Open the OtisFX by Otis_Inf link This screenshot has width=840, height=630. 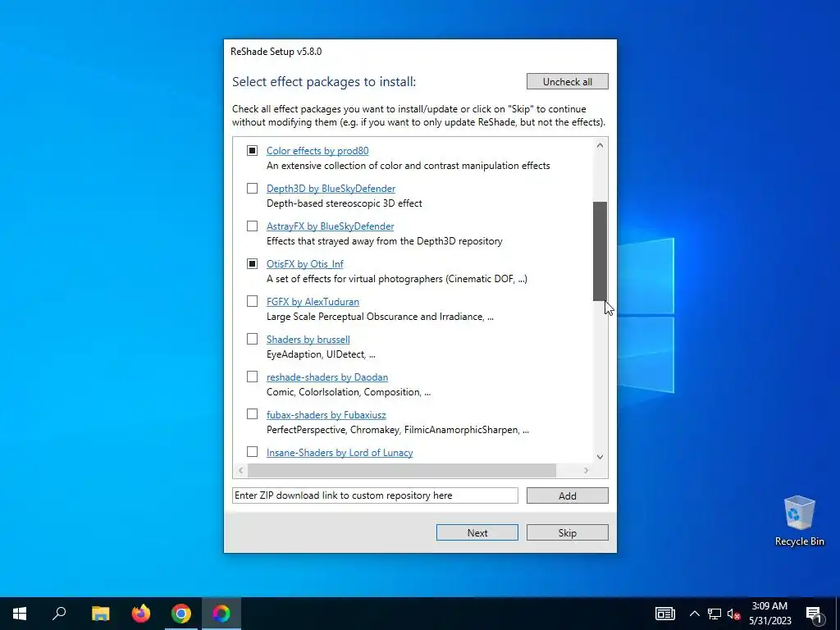click(x=305, y=264)
